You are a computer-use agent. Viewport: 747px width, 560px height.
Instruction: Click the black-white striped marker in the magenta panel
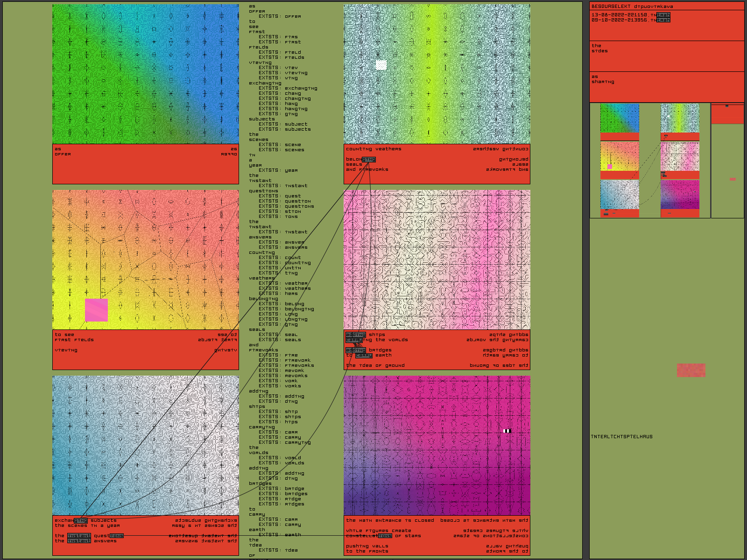pyautogui.click(x=507, y=431)
